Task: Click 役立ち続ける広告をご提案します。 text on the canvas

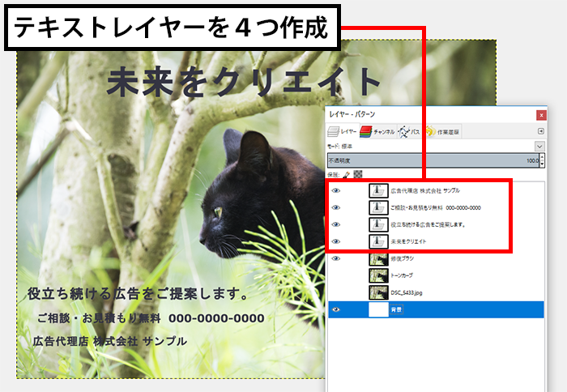Action: (x=139, y=293)
